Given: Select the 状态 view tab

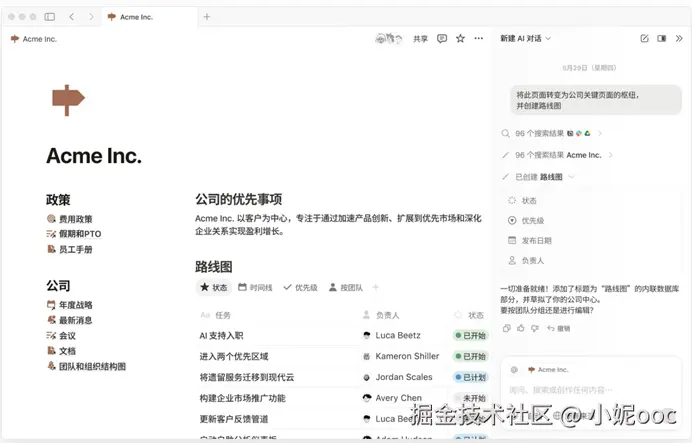Looking at the screenshot, I should click(x=214, y=287).
